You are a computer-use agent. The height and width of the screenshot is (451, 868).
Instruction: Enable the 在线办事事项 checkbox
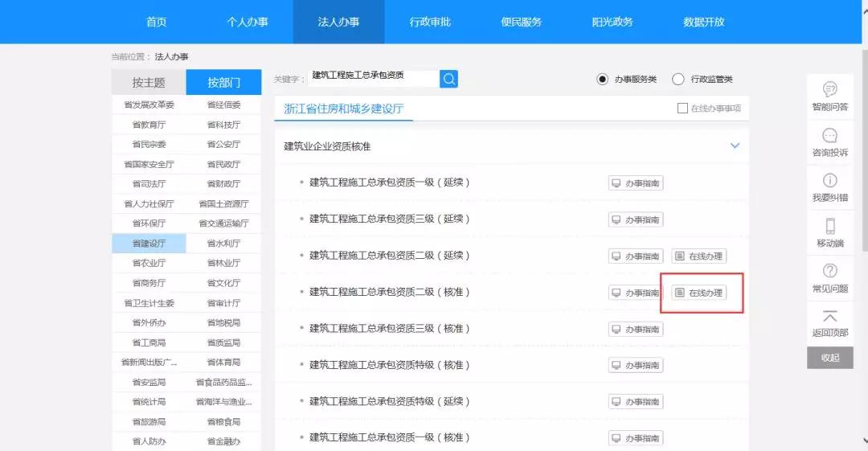(682, 109)
